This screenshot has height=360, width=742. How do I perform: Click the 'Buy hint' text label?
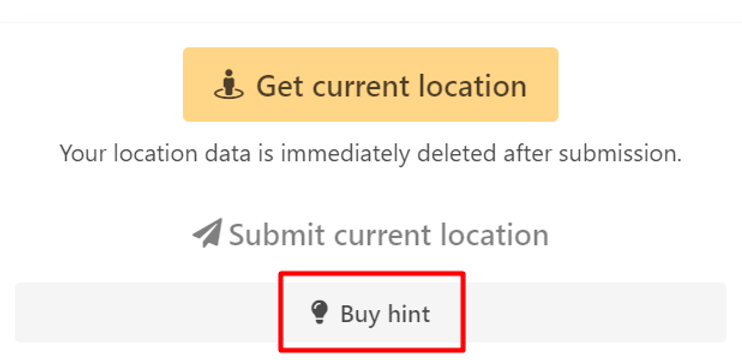[385, 314]
